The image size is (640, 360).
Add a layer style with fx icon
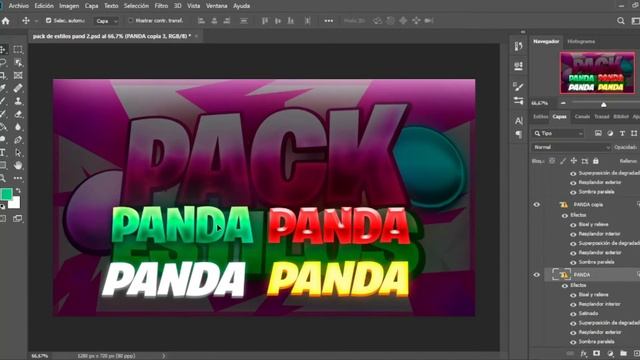point(584,353)
